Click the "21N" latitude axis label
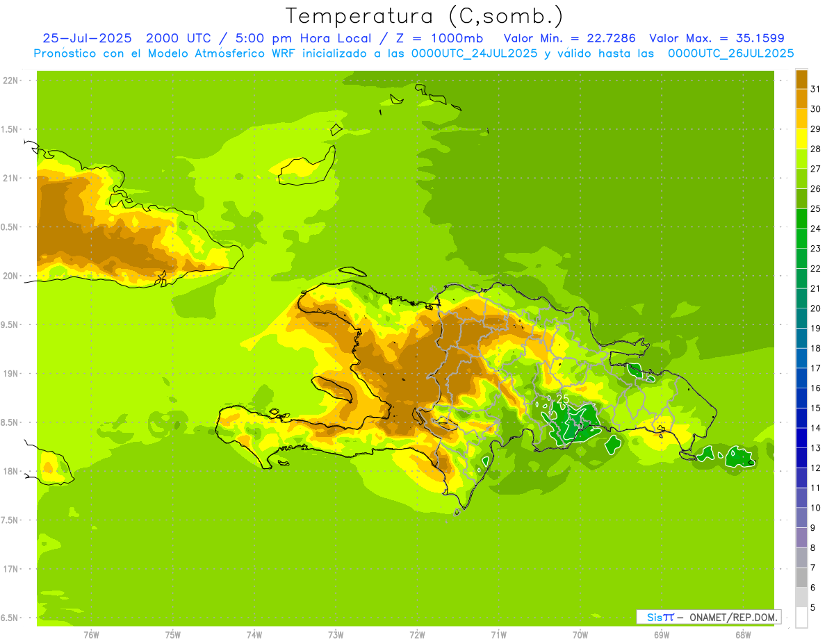 (10, 178)
